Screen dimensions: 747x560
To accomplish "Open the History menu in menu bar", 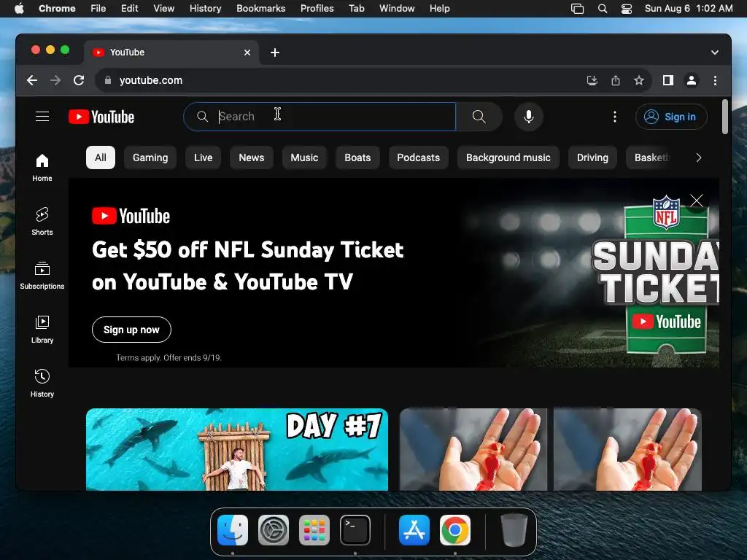I will 205,9.
